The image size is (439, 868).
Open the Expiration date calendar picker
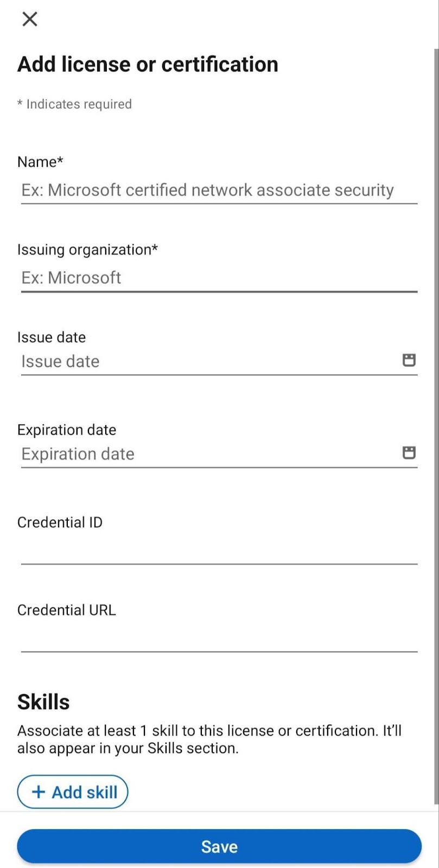pos(409,452)
